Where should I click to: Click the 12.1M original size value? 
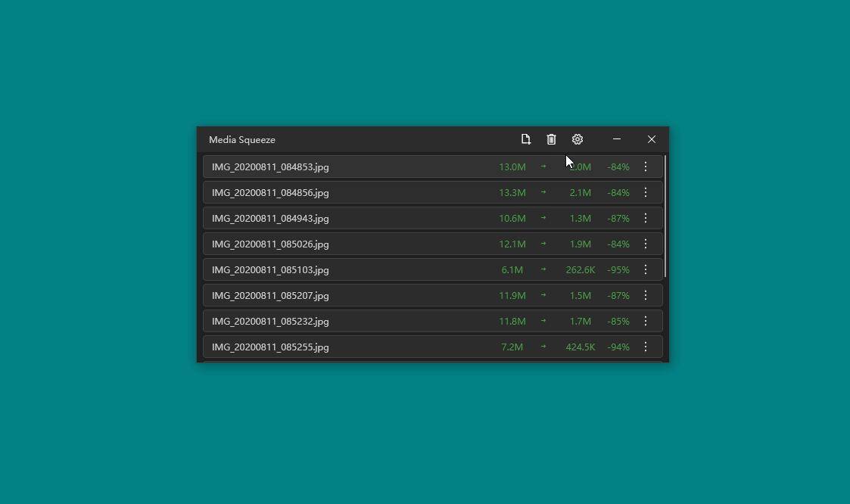[512, 244]
